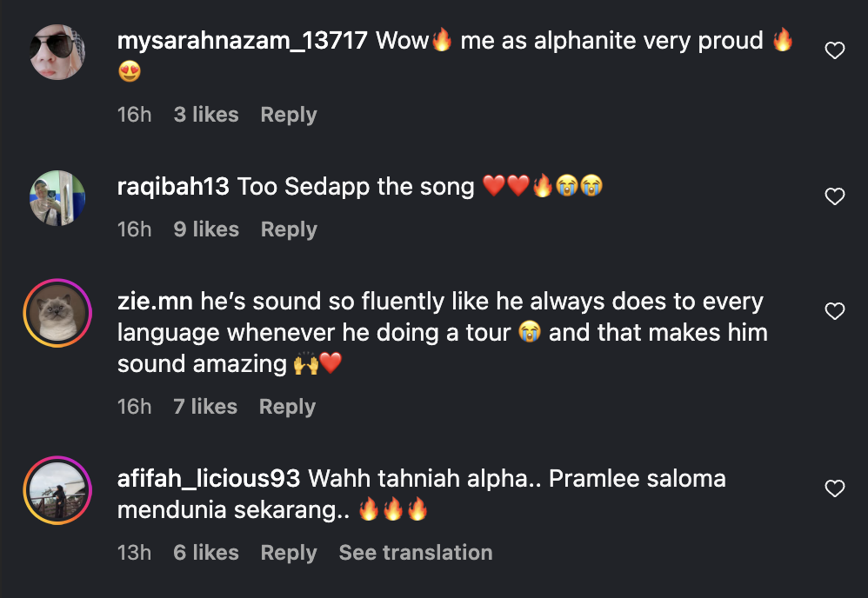
Task: Open raqibah13's profile avatar
Action: point(57,198)
